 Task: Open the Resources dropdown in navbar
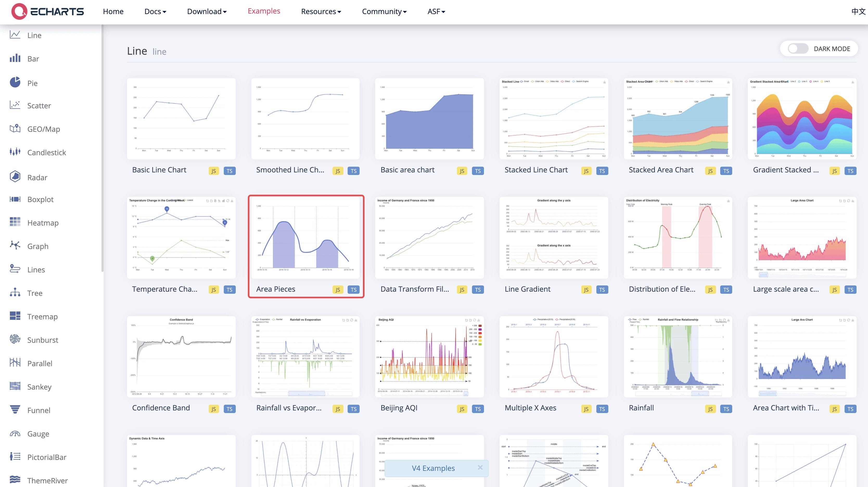pos(321,11)
